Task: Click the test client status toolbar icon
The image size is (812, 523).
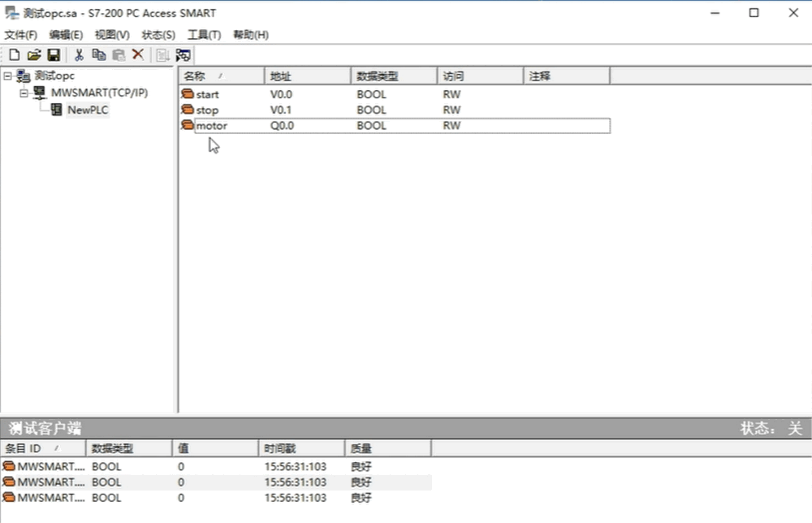Action: (183, 55)
